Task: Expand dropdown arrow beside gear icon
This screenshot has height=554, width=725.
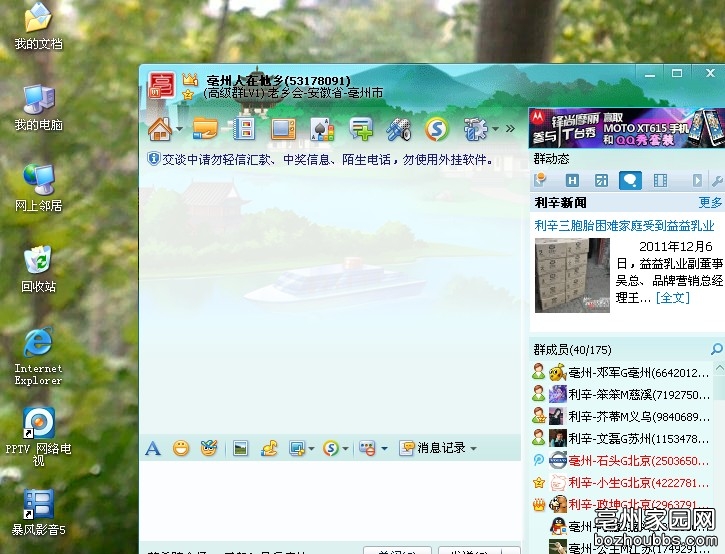Action: (x=495, y=129)
